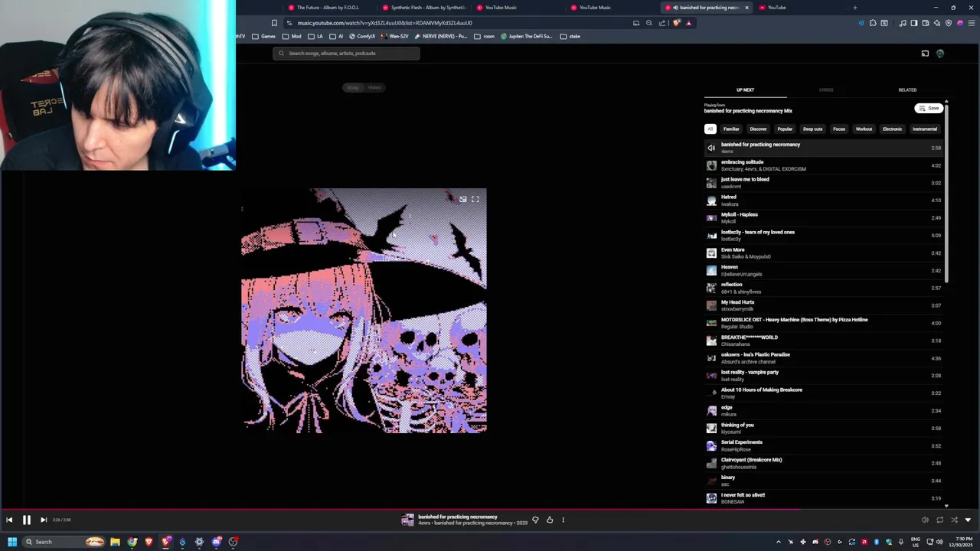
Task: Play 'My Head Hurts' from the queue
Action: [x=825, y=305]
